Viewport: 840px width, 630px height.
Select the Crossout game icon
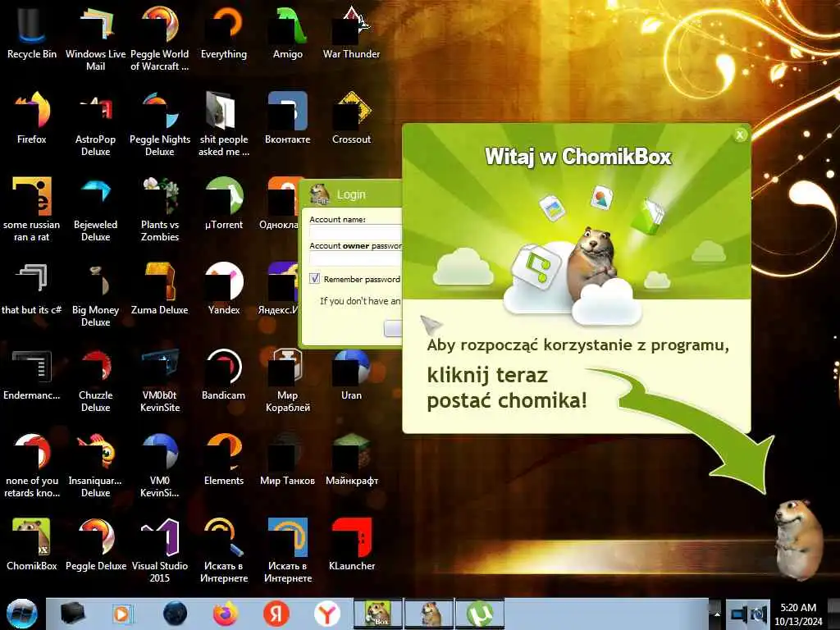click(351, 117)
